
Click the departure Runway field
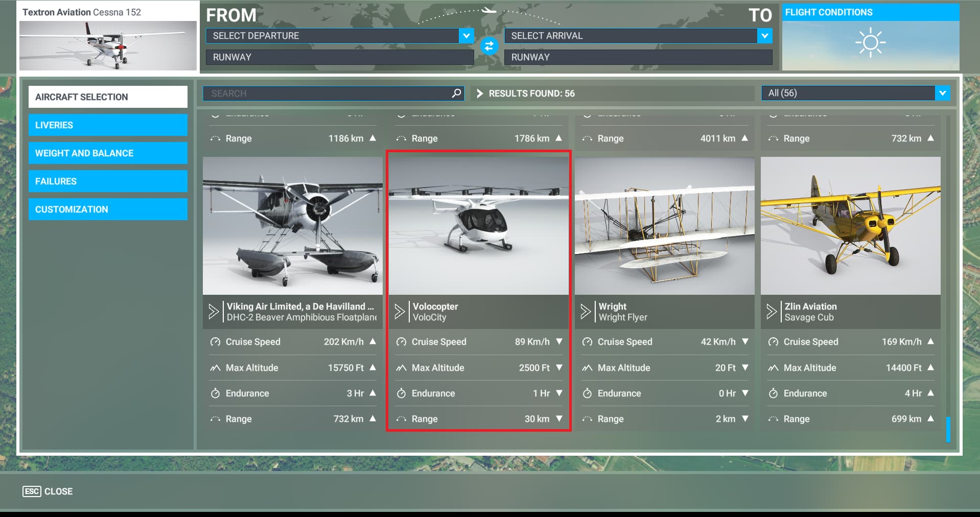tap(340, 57)
